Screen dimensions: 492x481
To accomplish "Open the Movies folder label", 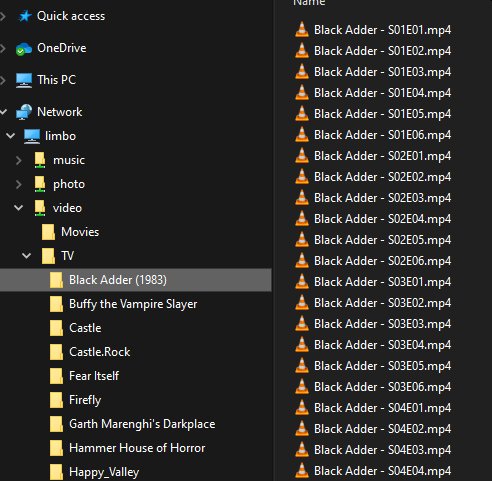I will click(x=80, y=232).
